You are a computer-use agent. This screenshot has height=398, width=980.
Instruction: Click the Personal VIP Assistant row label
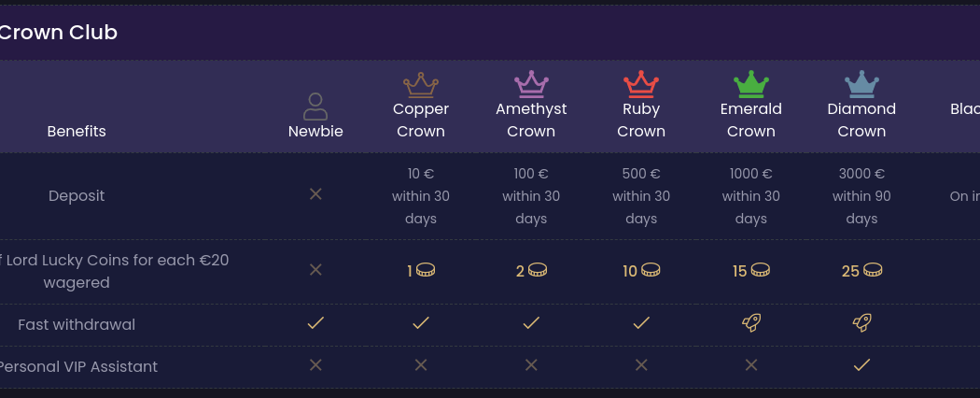coord(77,367)
